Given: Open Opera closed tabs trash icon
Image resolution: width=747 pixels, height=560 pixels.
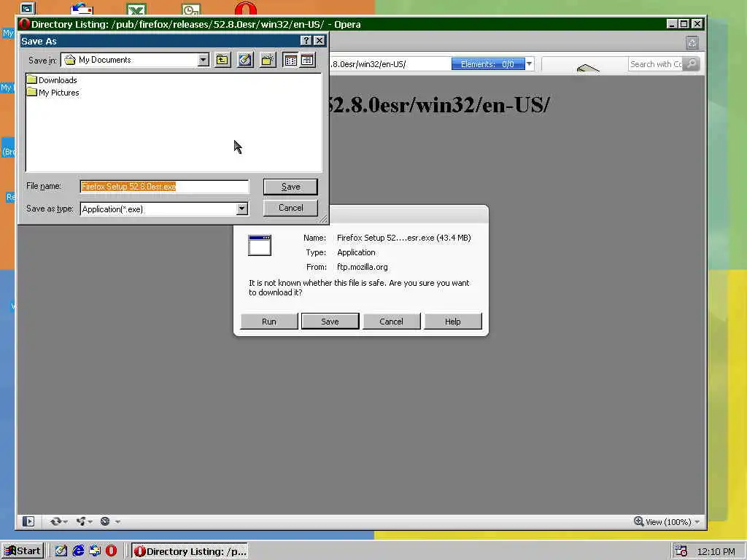Looking at the screenshot, I should (692, 43).
